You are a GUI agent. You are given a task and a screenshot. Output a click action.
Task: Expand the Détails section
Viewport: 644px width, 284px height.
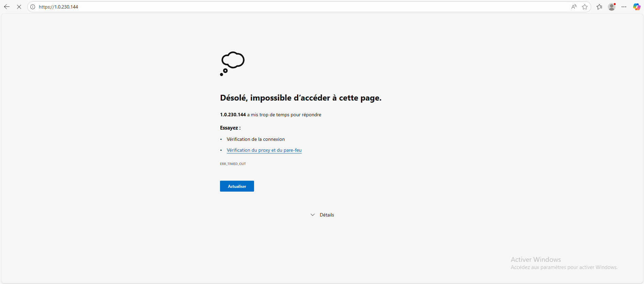(x=327, y=215)
